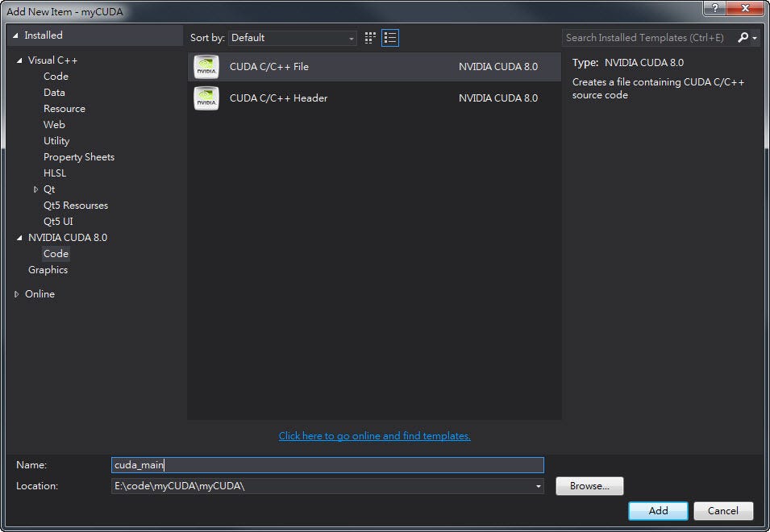Click the template search magnifier icon
Screen dimensions: 770x532
743,37
